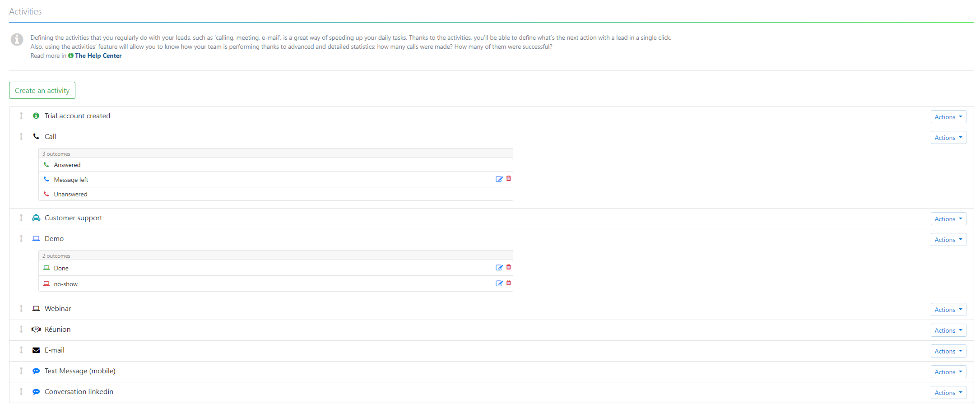Click Create an activity button
The height and width of the screenshot is (404, 980).
[42, 90]
